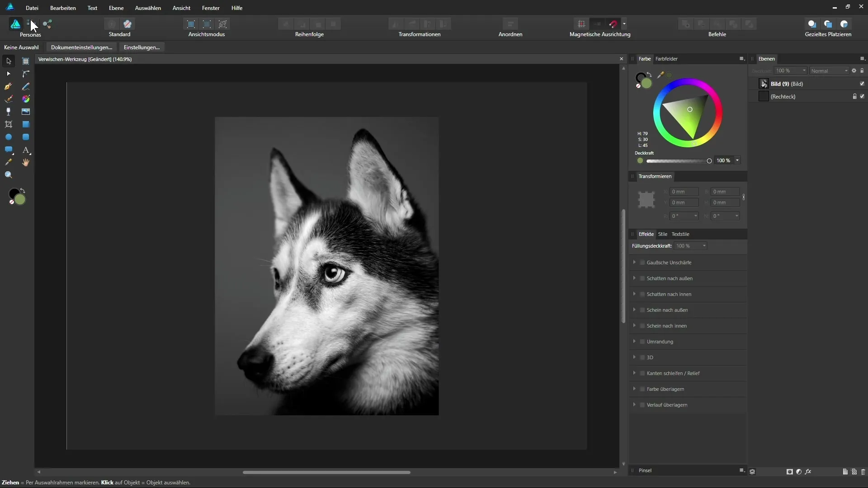Select the Zoom magnifier tool
The width and height of the screenshot is (868, 488).
click(9, 175)
